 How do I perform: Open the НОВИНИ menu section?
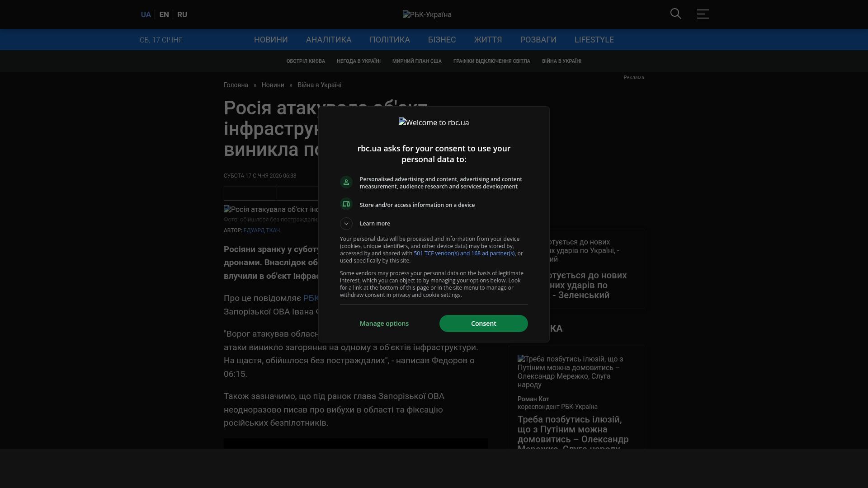tap(271, 40)
